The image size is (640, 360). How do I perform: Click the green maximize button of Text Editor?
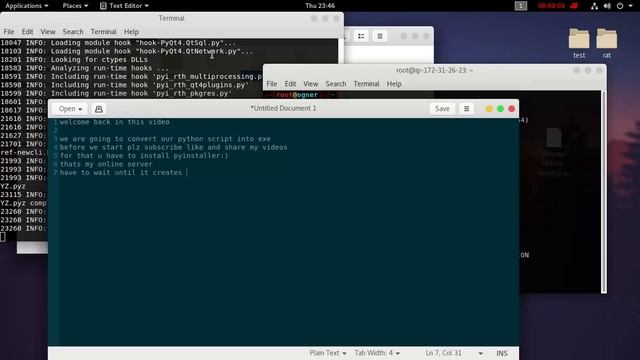[x=500, y=109]
